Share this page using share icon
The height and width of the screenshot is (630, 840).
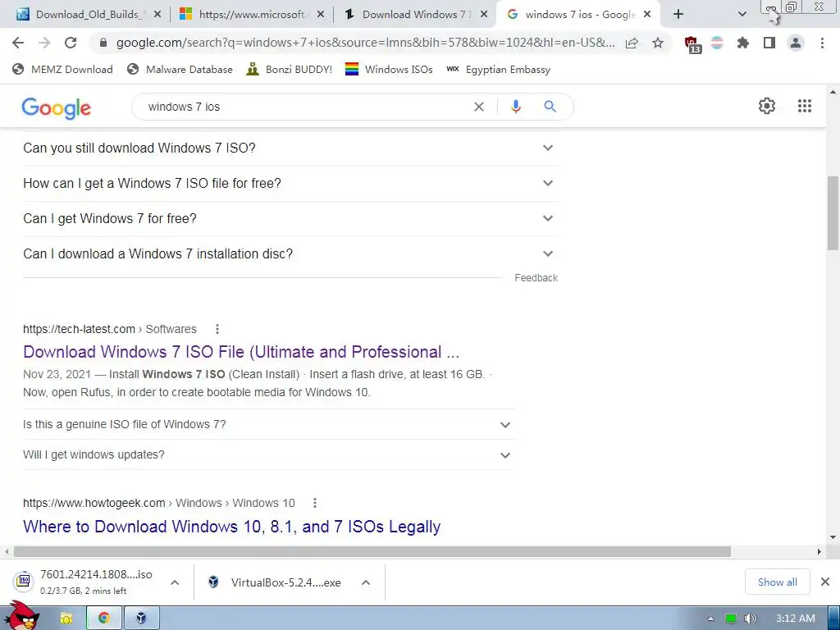tap(632, 43)
